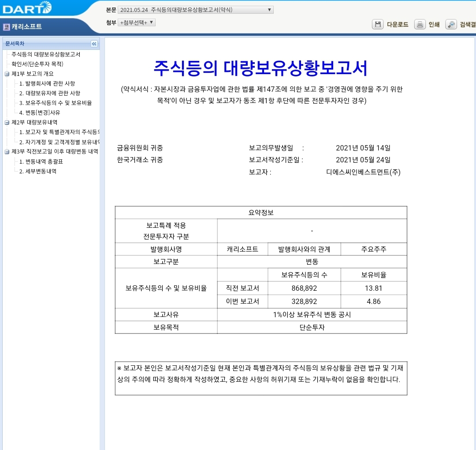The height and width of the screenshot is (450, 476).
Task: Collapse the 제3부 직전보고일 이후 대량변동 내역 node
Action: (x=7, y=152)
